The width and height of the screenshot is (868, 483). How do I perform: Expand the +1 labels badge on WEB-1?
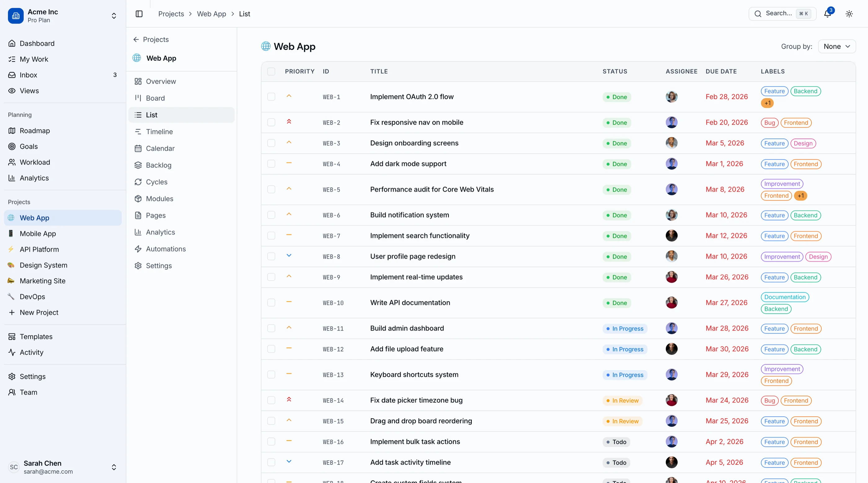pyautogui.click(x=767, y=103)
